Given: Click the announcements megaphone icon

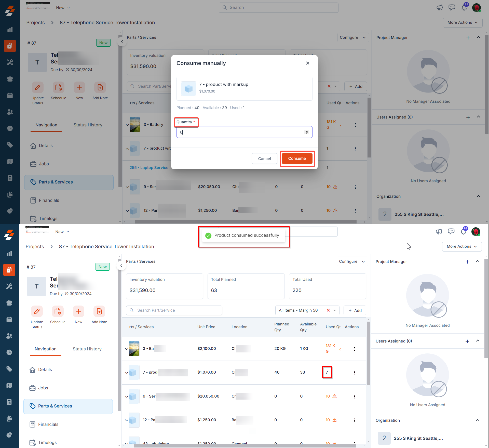Looking at the screenshot, I should [439, 231].
